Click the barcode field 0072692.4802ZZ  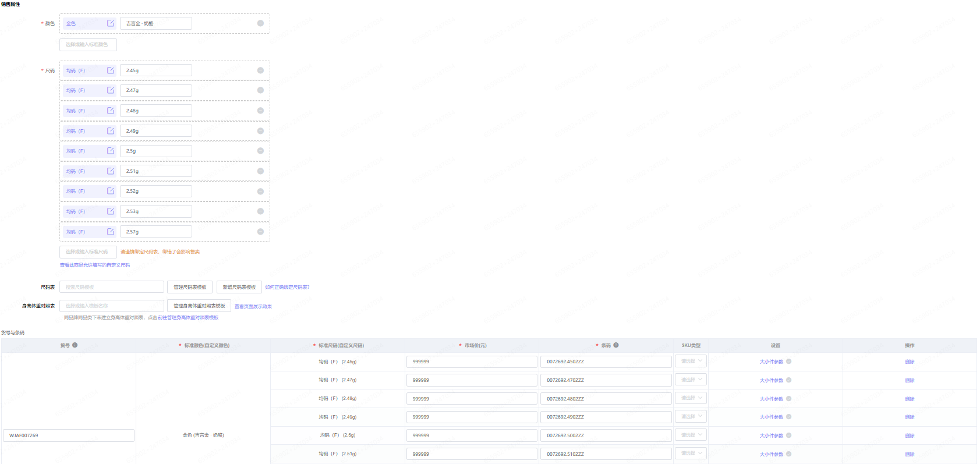click(606, 399)
